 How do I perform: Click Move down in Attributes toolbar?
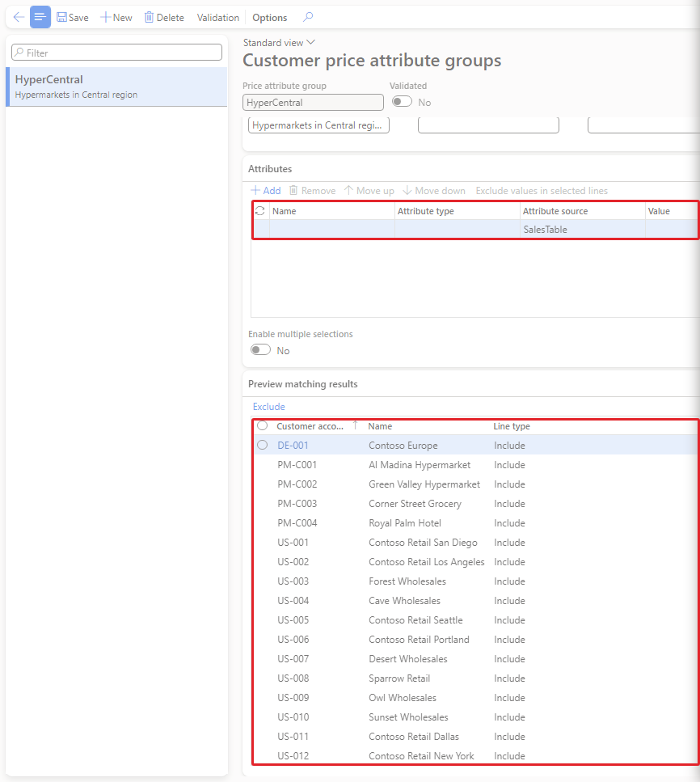pyautogui.click(x=434, y=191)
